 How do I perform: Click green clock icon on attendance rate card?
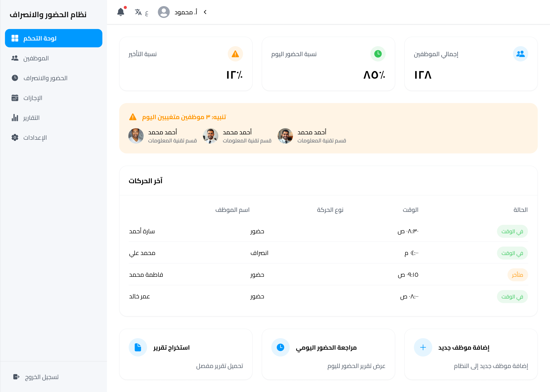click(x=378, y=54)
